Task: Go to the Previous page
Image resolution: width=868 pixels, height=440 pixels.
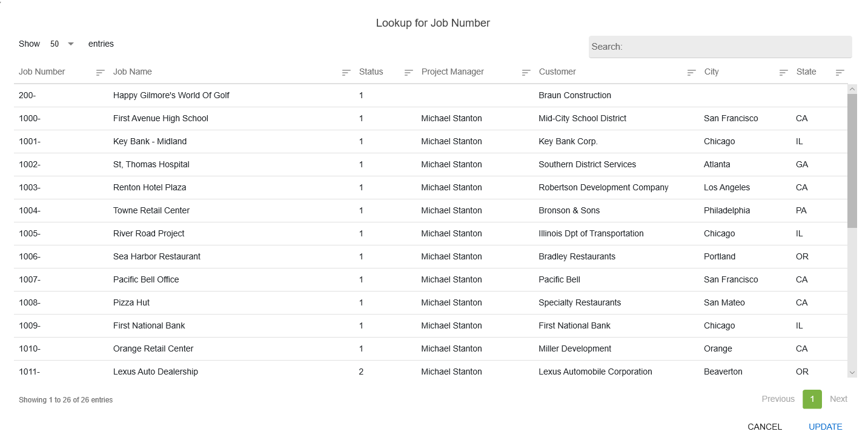Action: (778, 399)
